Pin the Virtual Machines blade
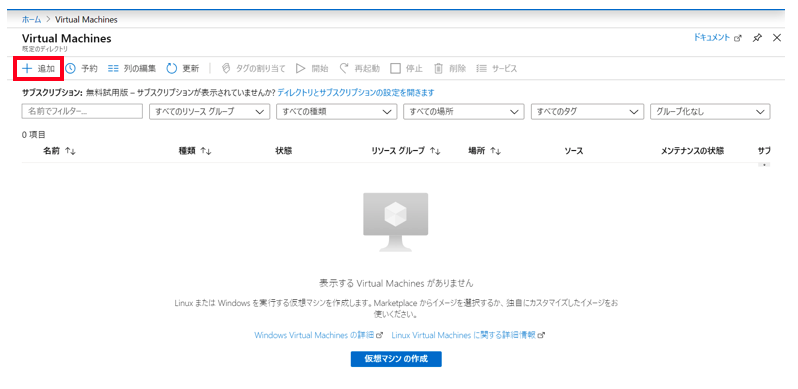This screenshot has height=389, width=798. click(x=757, y=38)
